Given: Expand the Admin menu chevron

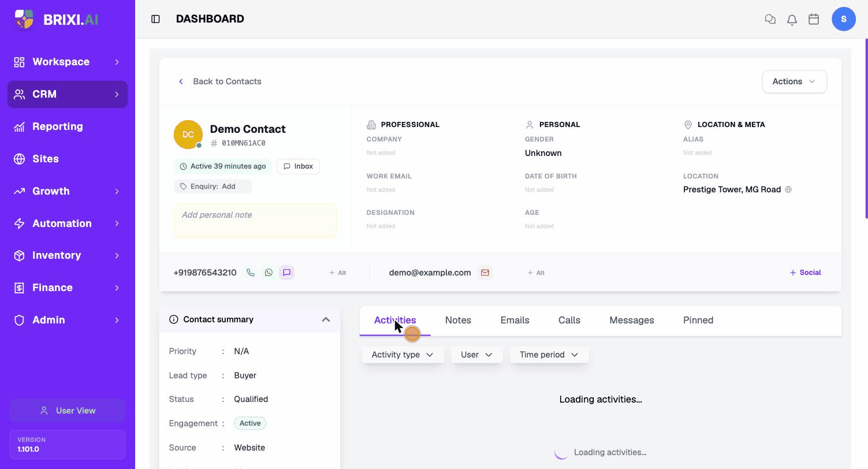Looking at the screenshot, I should [x=117, y=320].
